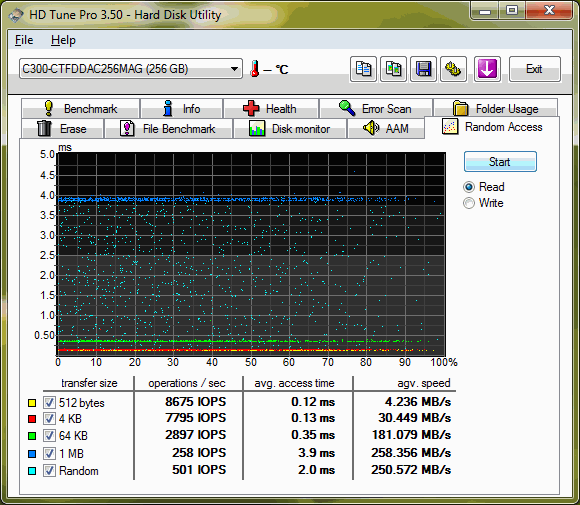Click the Start button

point(500,162)
